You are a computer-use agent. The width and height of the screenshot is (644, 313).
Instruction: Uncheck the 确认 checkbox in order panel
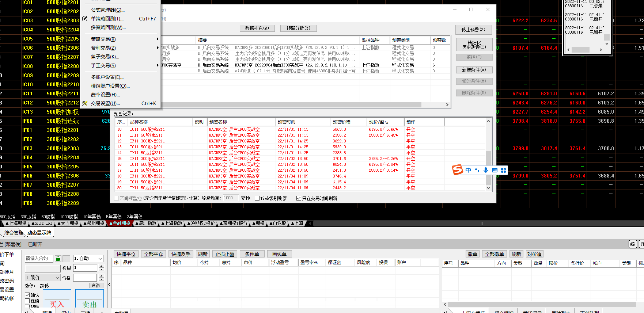(27, 295)
